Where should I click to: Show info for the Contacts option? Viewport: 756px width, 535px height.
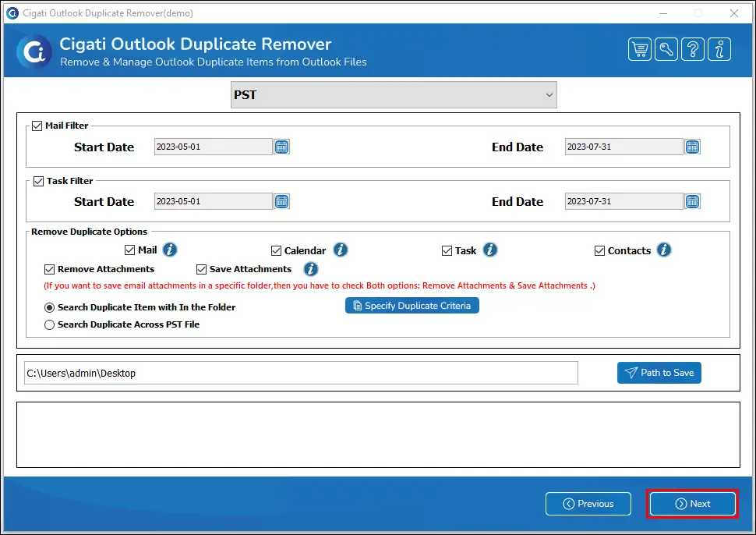(664, 250)
